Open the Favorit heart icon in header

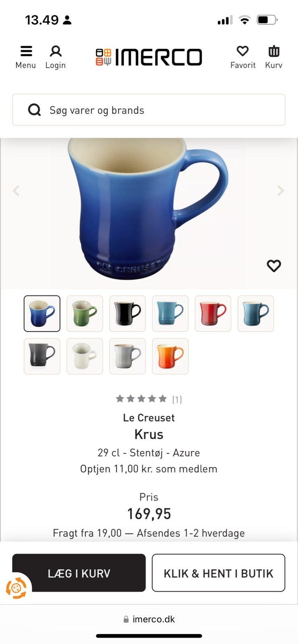click(x=242, y=51)
